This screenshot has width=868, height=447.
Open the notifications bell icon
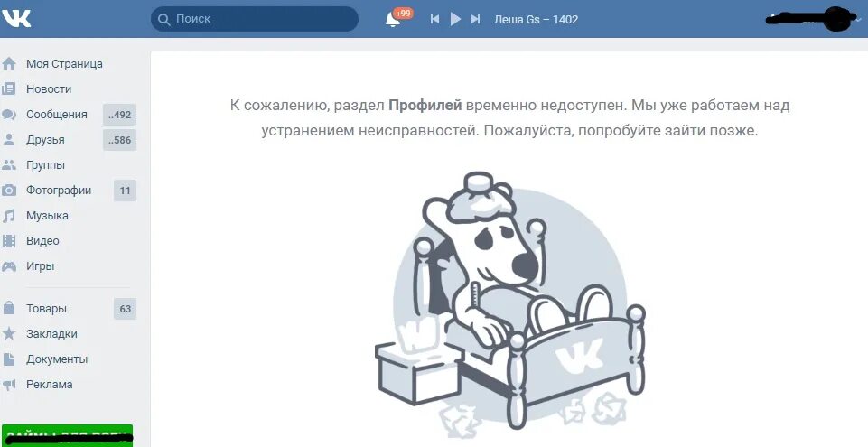[393, 19]
